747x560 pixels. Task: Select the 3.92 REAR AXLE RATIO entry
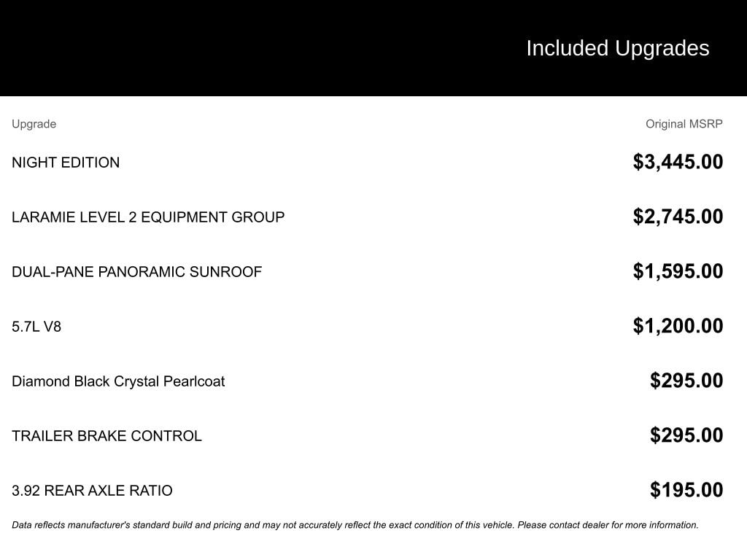point(92,491)
